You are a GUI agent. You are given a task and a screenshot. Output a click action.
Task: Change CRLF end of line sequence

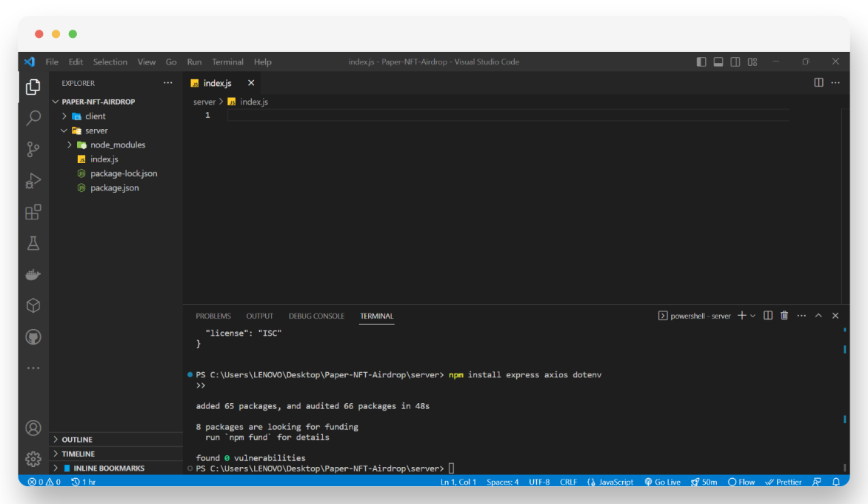569,482
